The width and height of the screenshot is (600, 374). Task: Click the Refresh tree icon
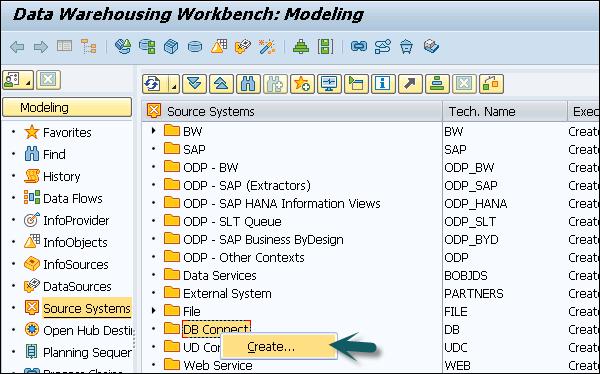(153, 84)
